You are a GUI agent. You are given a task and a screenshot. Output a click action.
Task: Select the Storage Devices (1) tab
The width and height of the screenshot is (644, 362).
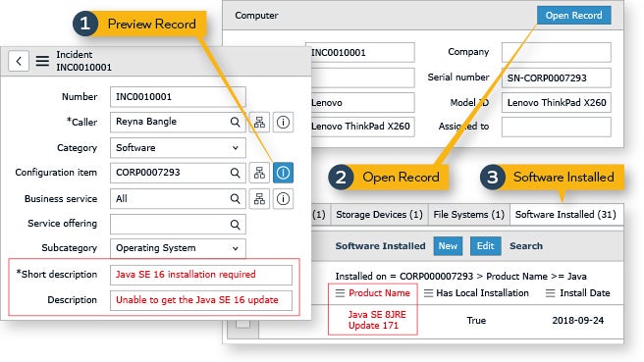379,214
